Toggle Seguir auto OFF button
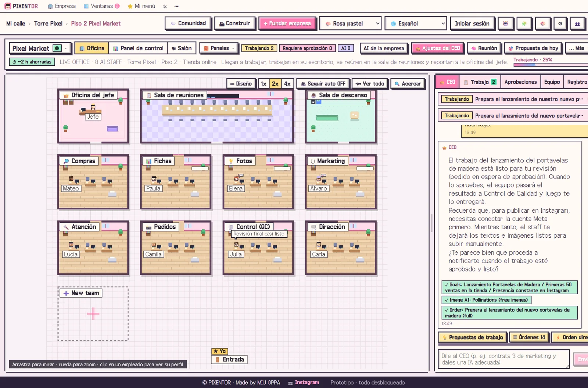This screenshot has width=588, height=388. coord(323,84)
